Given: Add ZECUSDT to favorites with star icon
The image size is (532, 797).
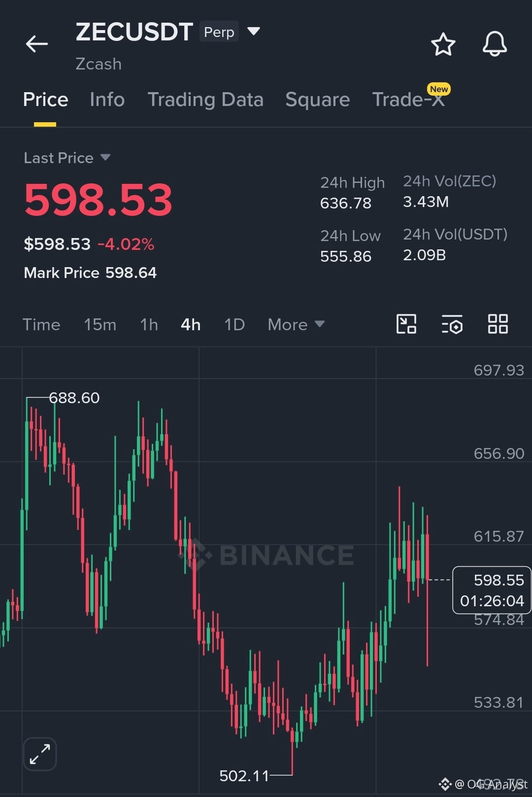Looking at the screenshot, I should coord(443,44).
